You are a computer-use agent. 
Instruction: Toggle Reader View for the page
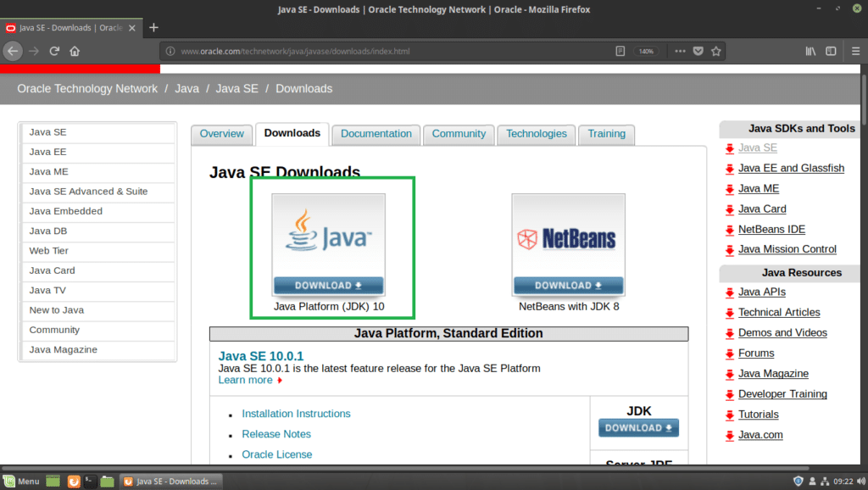click(621, 50)
